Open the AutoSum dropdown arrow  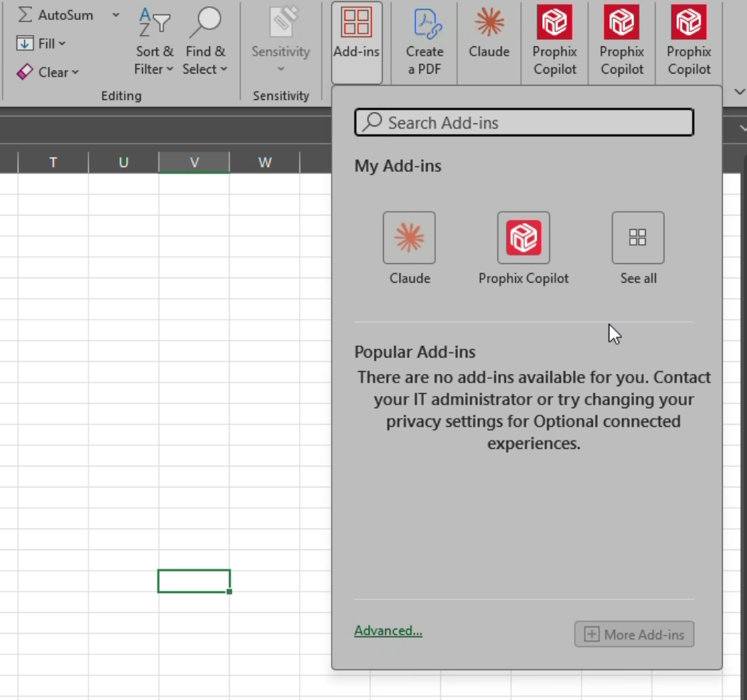click(x=116, y=15)
